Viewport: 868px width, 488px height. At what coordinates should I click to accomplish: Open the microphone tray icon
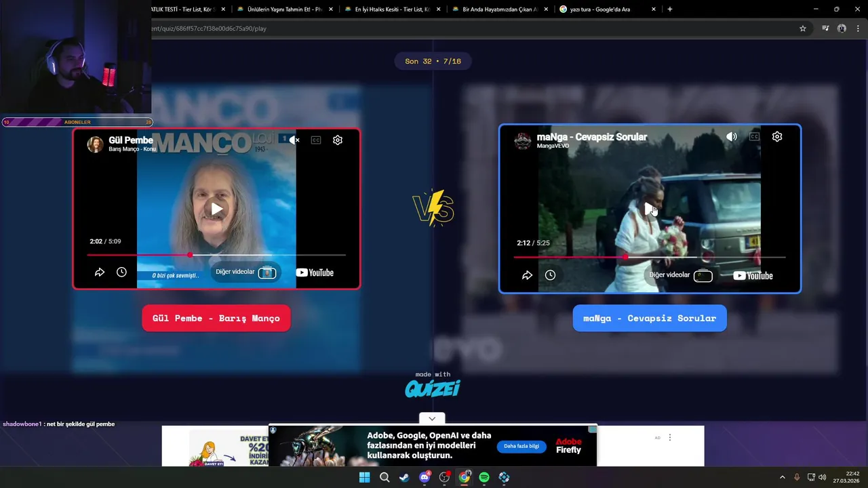(x=797, y=477)
